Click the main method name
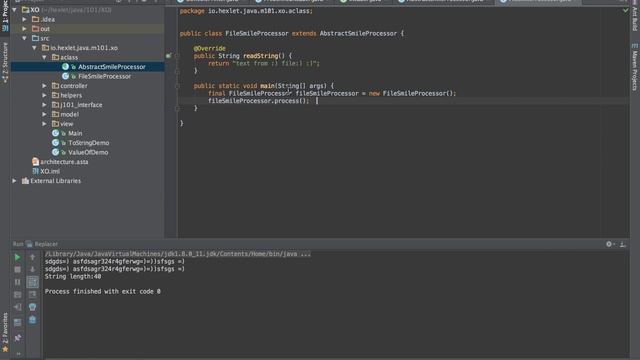The height and width of the screenshot is (360, 640). (267, 86)
